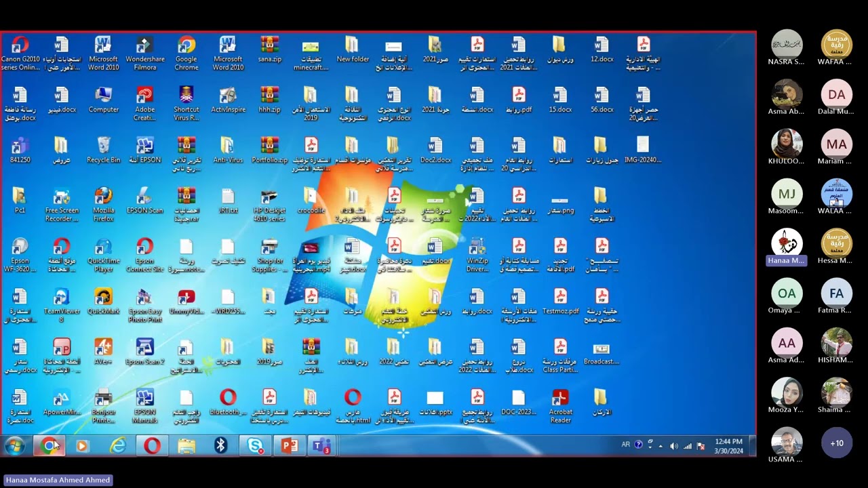This screenshot has height=488, width=868.
Task: Open Windows Explorer folder in taskbar
Action: pos(186,445)
